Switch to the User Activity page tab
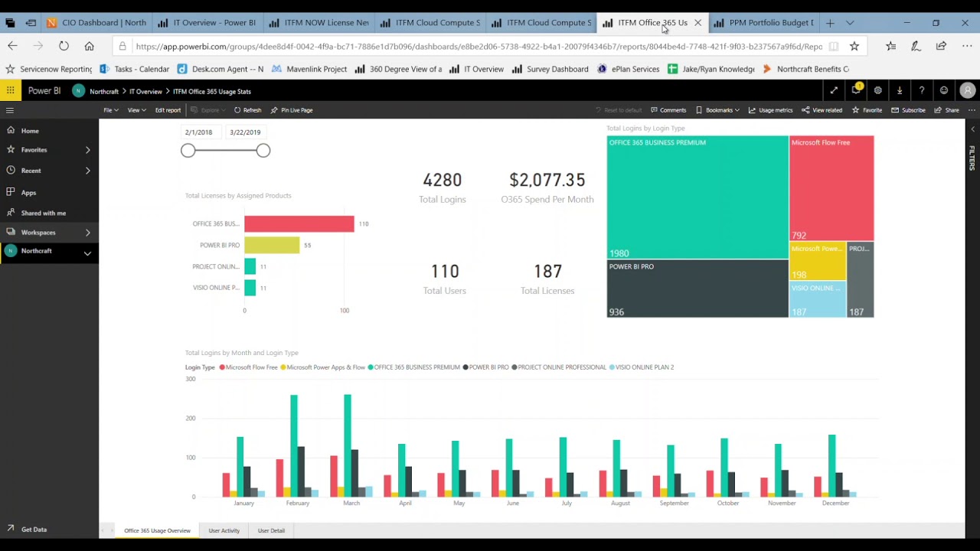Screen dimensions: 980x551 pos(224,530)
